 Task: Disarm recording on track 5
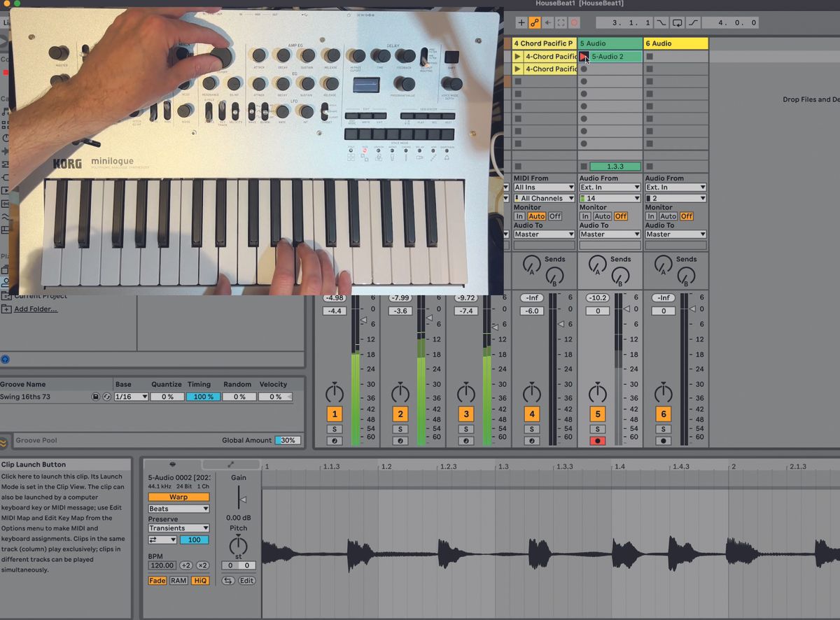tap(598, 442)
